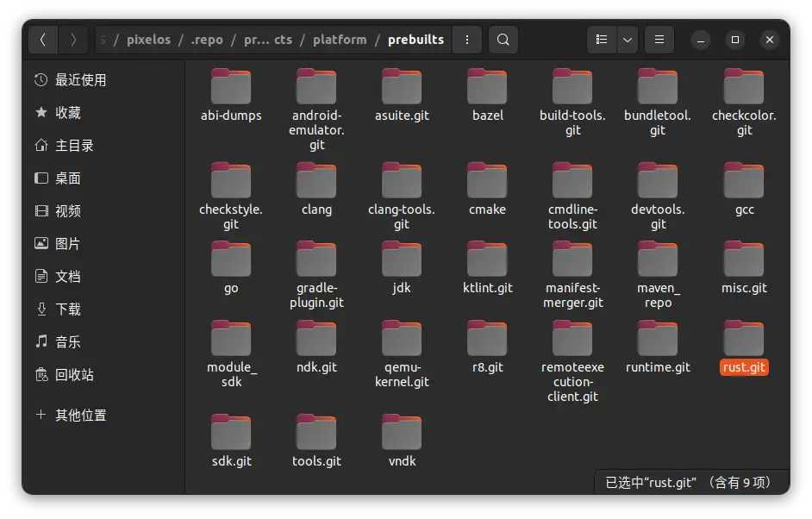Open the Trash in the sidebar

(x=74, y=375)
